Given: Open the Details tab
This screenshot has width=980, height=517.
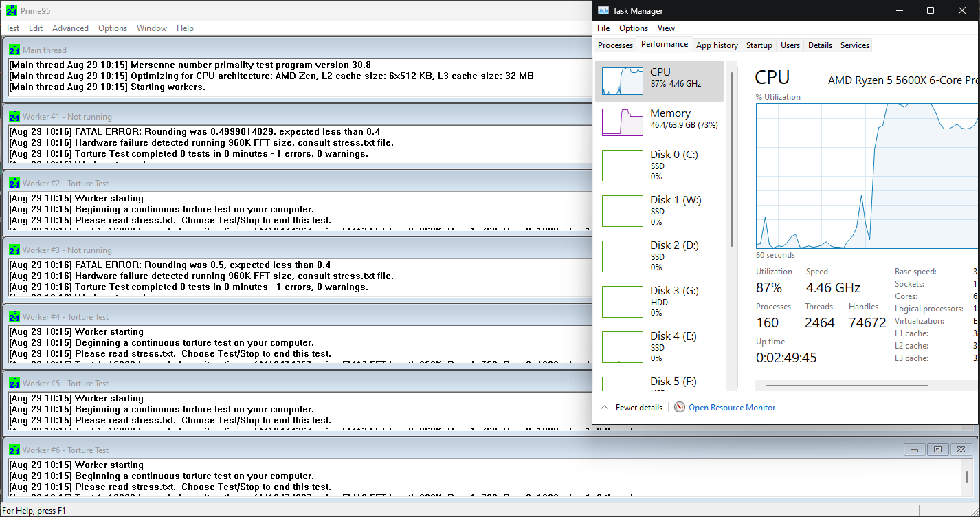Looking at the screenshot, I should [820, 45].
